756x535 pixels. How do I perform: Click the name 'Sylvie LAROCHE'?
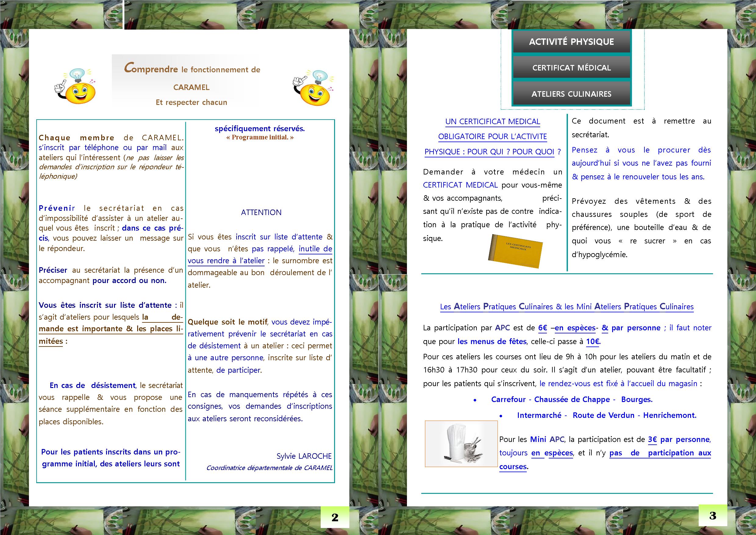click(304, 456)
